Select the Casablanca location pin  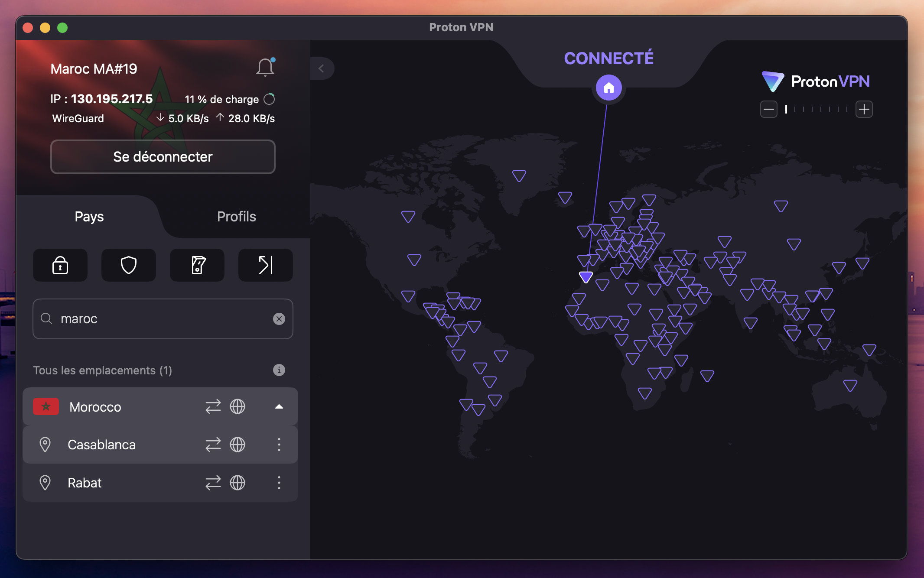45,445
